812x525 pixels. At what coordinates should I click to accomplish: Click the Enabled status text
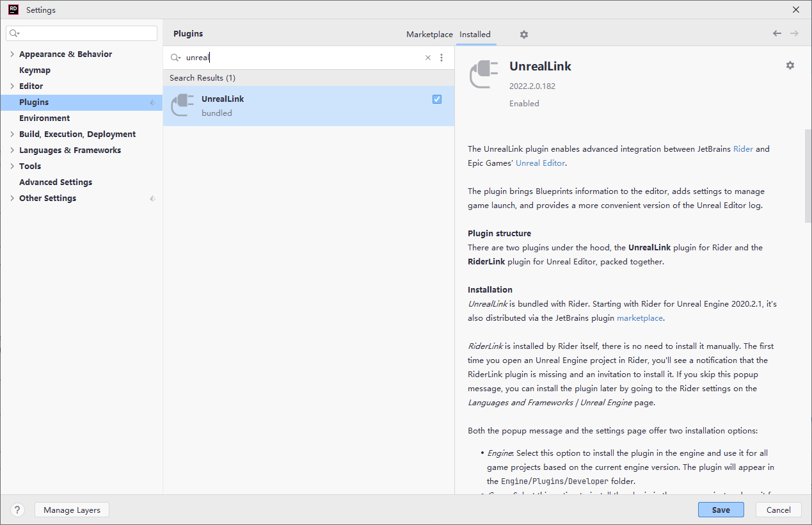[524, 104]
